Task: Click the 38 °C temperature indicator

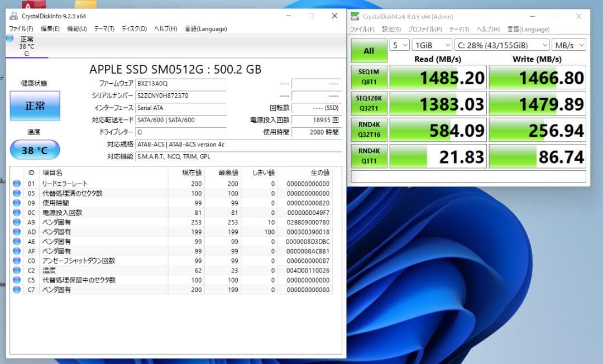Action: 35,150
